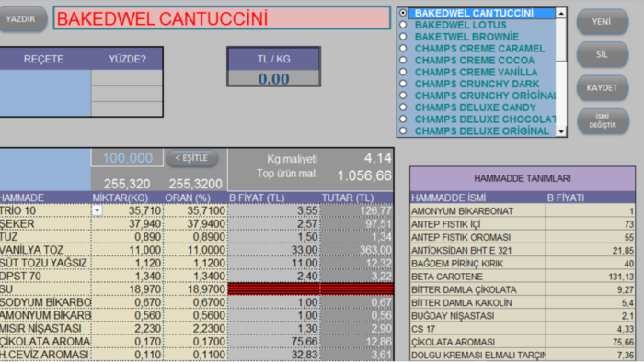Screen dimensions: 644x362
Task: Click the YÜZDE? column header
Action: point(127,59)
